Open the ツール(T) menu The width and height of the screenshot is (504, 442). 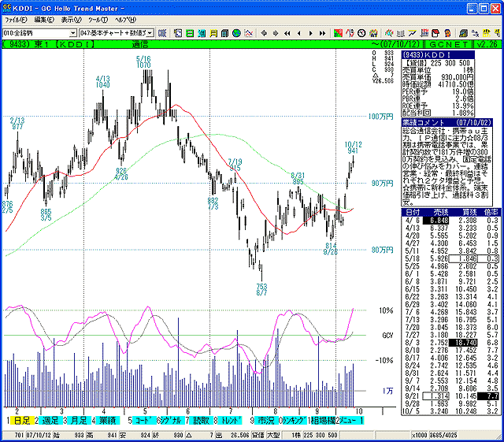coord(98,20)
